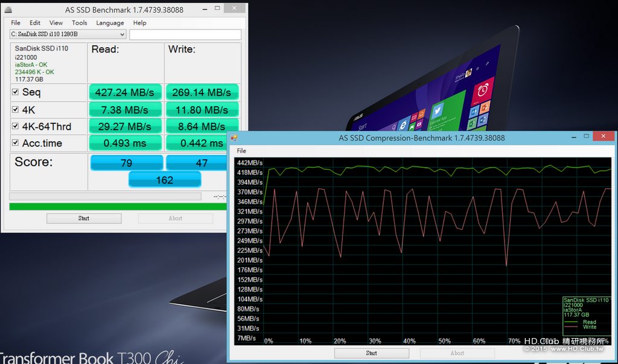Click Abort button in AS SSD Benchmark window

pyautogui.click(x=176, y=219)
